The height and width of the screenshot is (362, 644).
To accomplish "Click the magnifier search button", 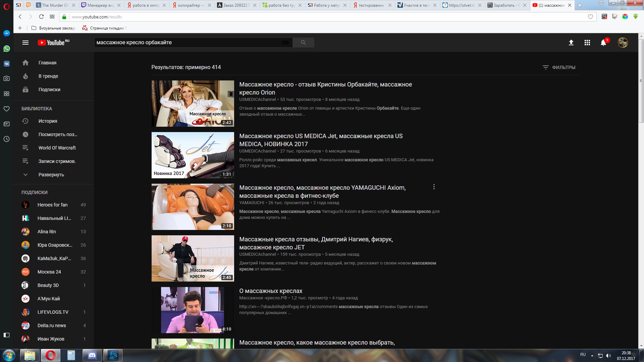I will [303, 43].
